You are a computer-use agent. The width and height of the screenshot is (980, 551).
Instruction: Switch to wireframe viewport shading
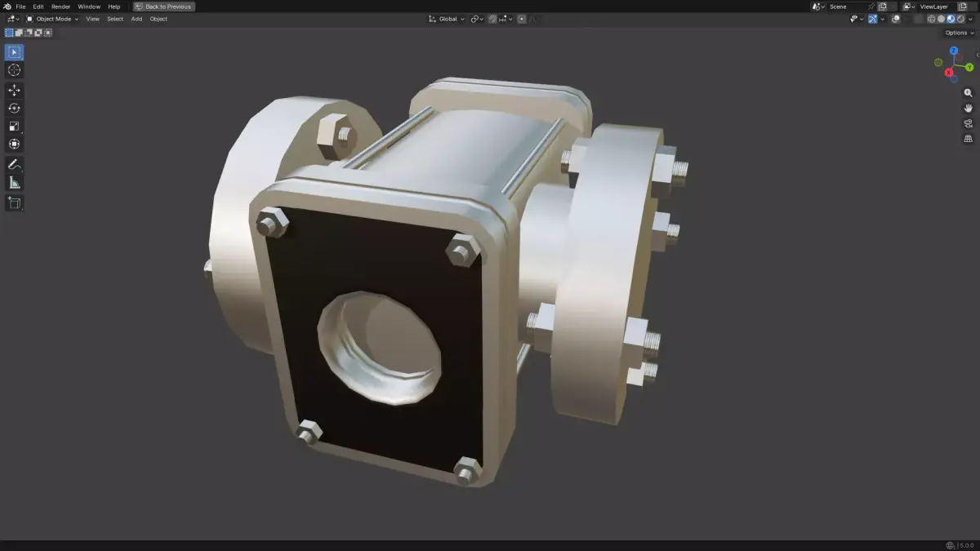click(x=932, y=19)
